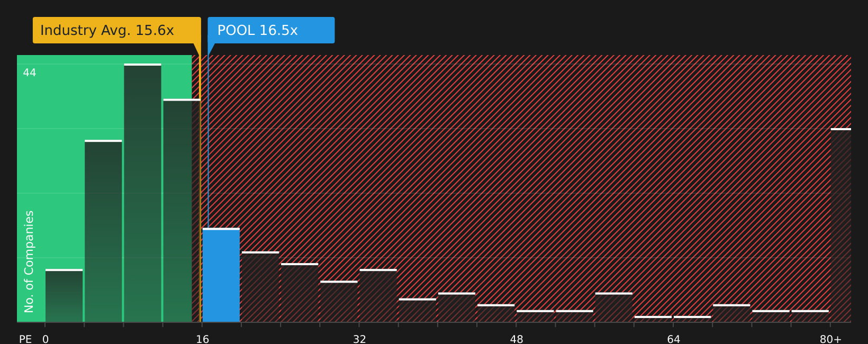Image resolution: width=868 pixels, height=344 pixels.
Task: Click the PE axis label 32
Action: tap(359, 339)
